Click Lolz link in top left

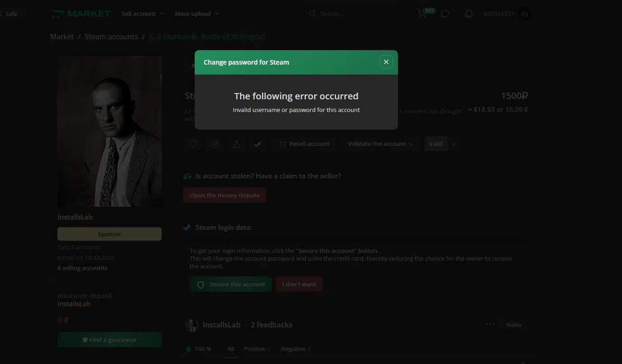pyautogui.click(x=11, y=14)
